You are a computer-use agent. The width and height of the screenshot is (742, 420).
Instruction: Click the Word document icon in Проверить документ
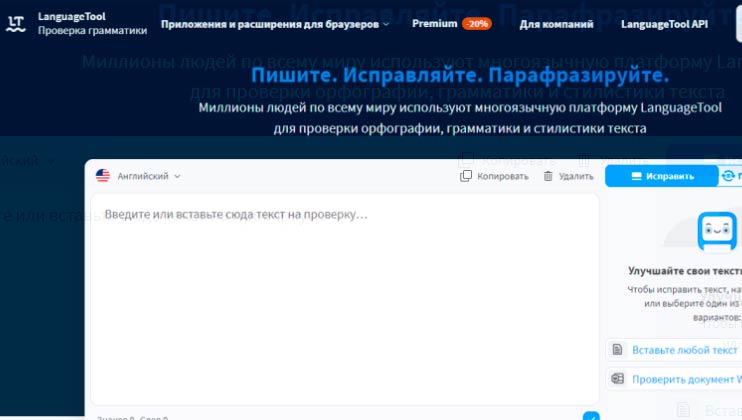point(618,379)
